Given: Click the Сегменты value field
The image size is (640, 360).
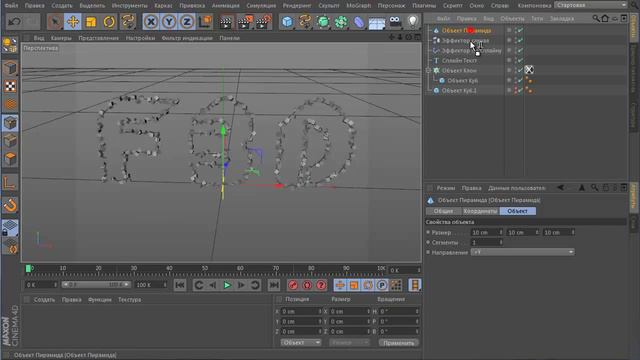Looking at the screenshot, I should pos(486,242).
